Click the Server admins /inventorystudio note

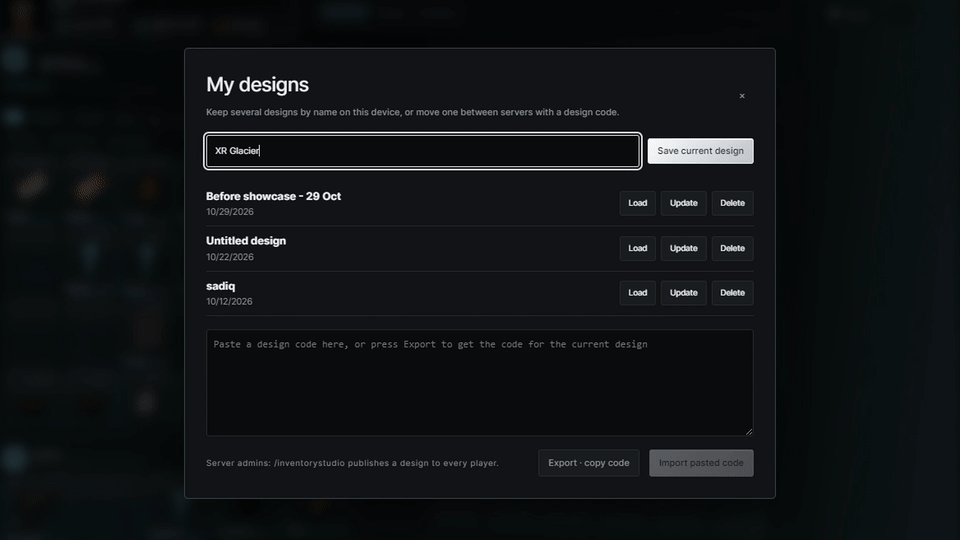click(x=352, y=463)
